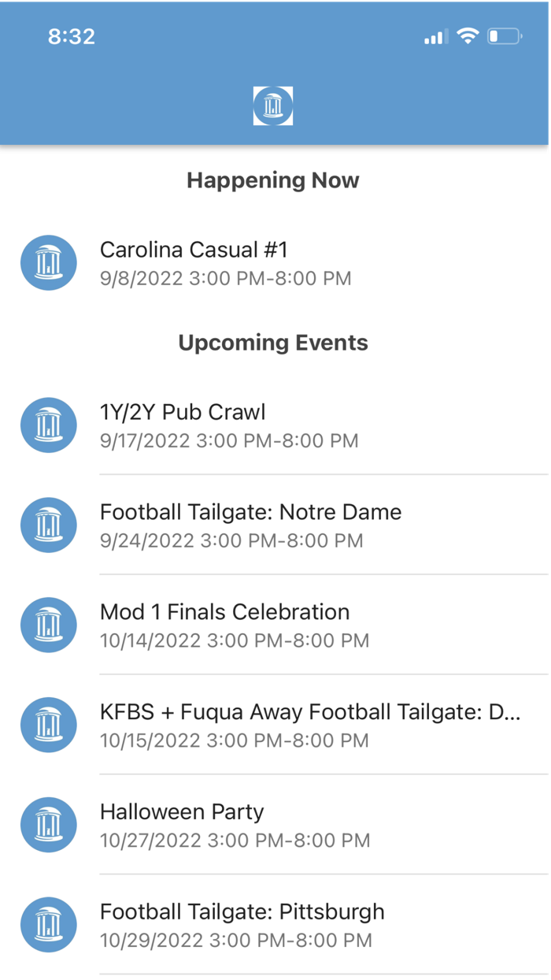The width and height of the screenshot is (551, 980).
Task: Tap the Wi-Fi indicator in the status bar
Action: 467,35
